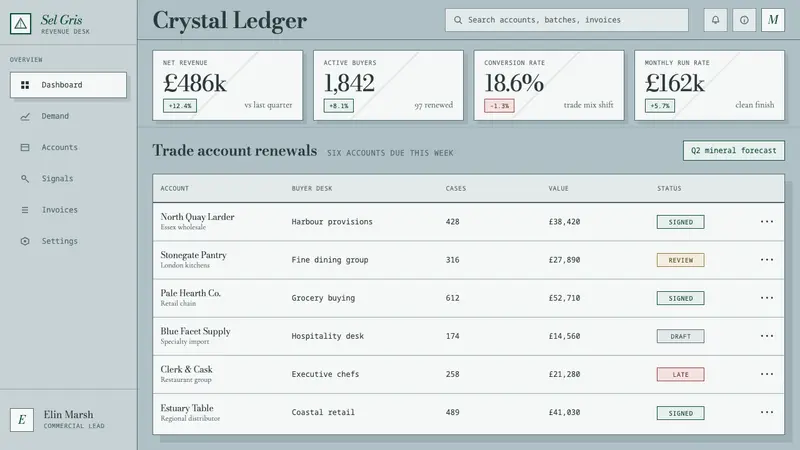
Task: Sort by the ACCOUNT column header
Action: 174,188
